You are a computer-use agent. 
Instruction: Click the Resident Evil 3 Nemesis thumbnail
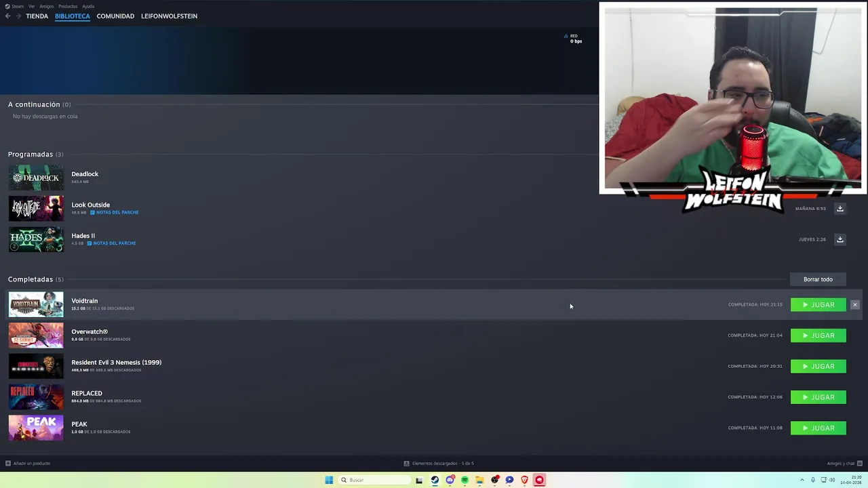pos(36,367)
